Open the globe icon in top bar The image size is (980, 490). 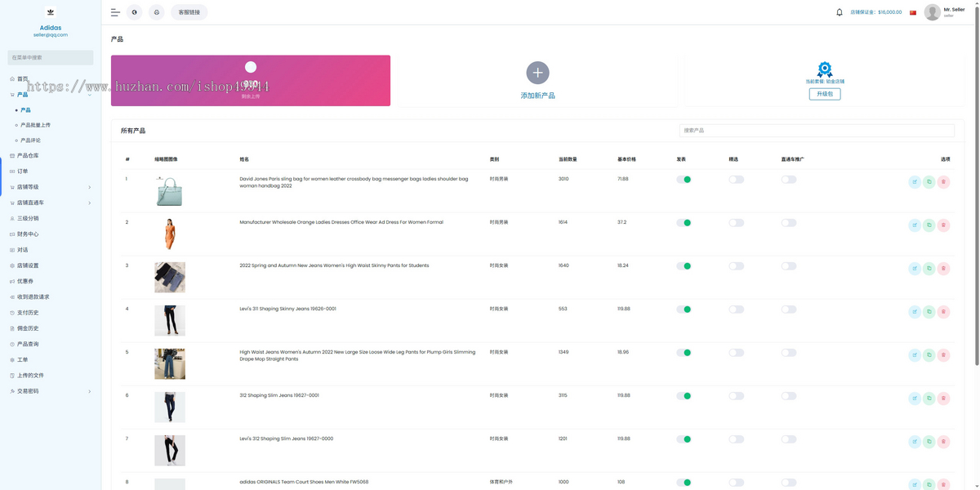coord(134,12)
